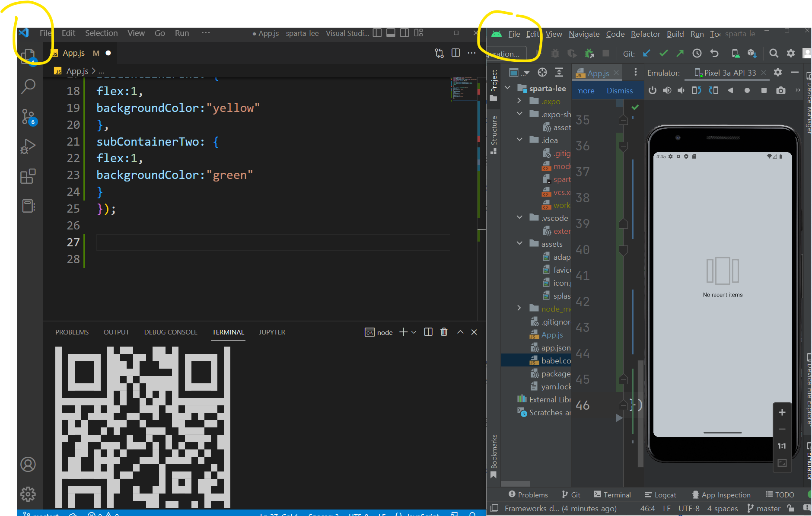The width and height of the screenshot is (812, 516).
Task: Set emulator zoom to 1:1
Action: (x=782, y=446)
